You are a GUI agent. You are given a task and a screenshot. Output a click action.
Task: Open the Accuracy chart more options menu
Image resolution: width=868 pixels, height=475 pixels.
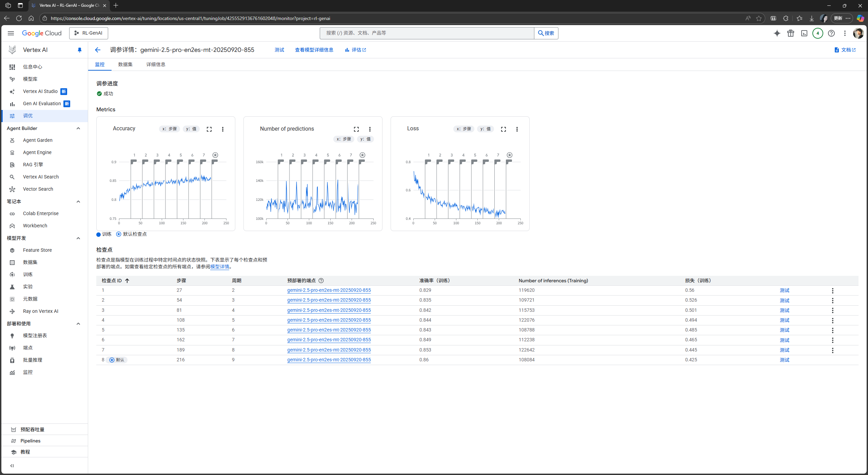coord(223,129)
